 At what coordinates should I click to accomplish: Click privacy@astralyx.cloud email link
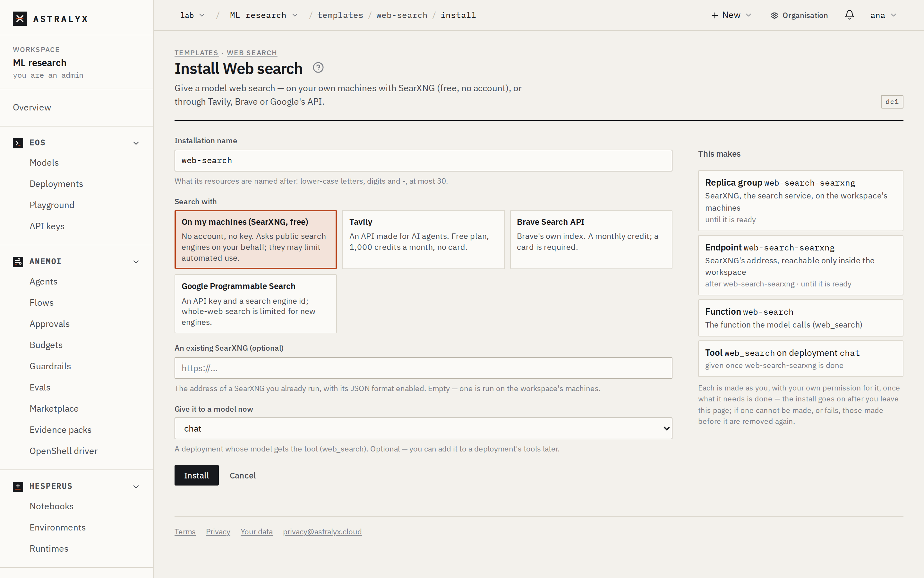click(322, 532)
